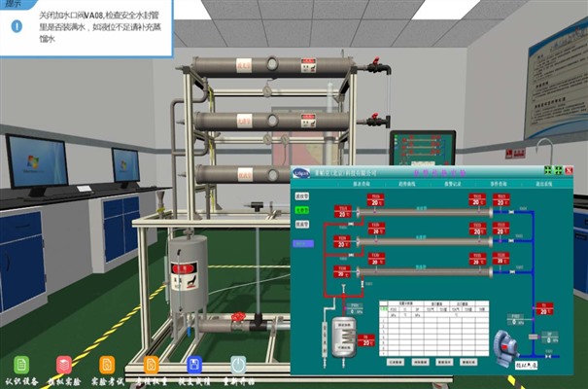Click the last button below the data table
This screenshot has height=389, width=588.
468,362
